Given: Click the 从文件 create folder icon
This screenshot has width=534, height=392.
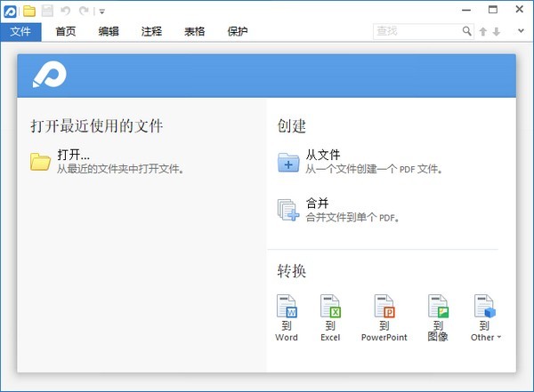Looking at the screenshot, I should point(288,163).
